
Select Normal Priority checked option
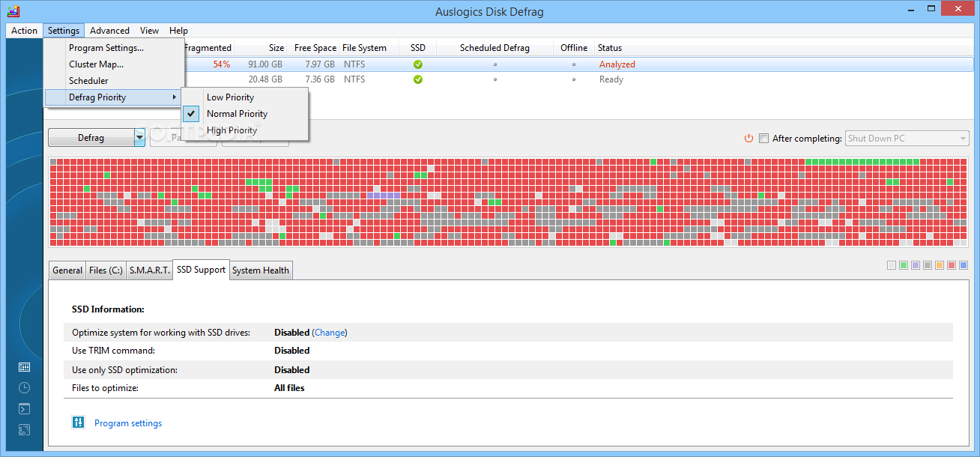click(245, 114)
